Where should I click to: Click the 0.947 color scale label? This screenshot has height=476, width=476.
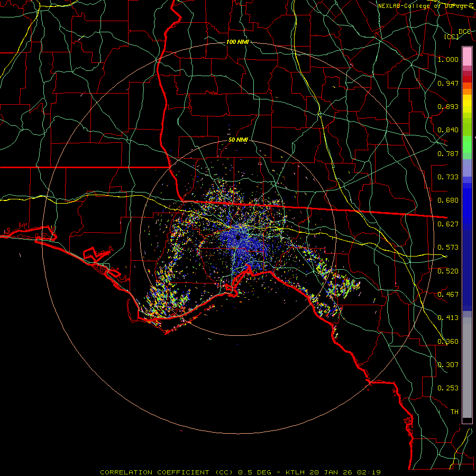point(448,83)
